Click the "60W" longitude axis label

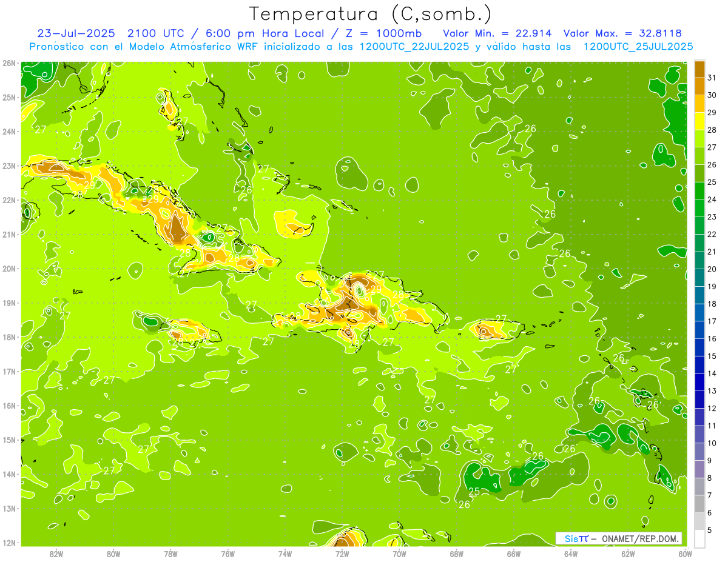tap(686, 554)
